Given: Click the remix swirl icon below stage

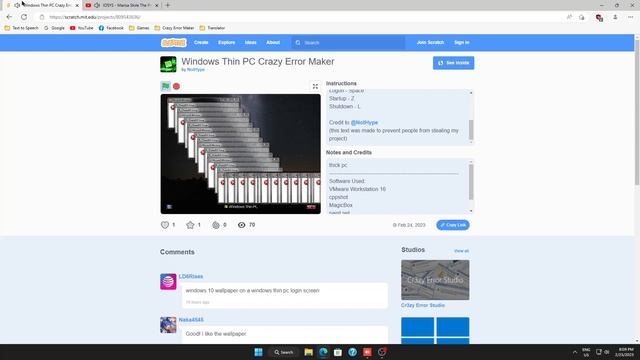Looking at the screenshot, I should pyautogui.click(x=216, y=225).
